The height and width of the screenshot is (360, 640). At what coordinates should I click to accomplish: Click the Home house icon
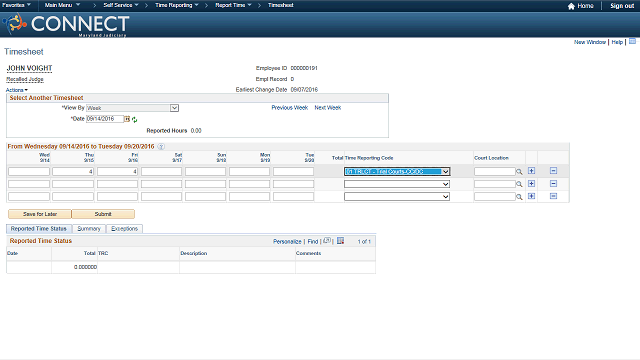[571, 6]
